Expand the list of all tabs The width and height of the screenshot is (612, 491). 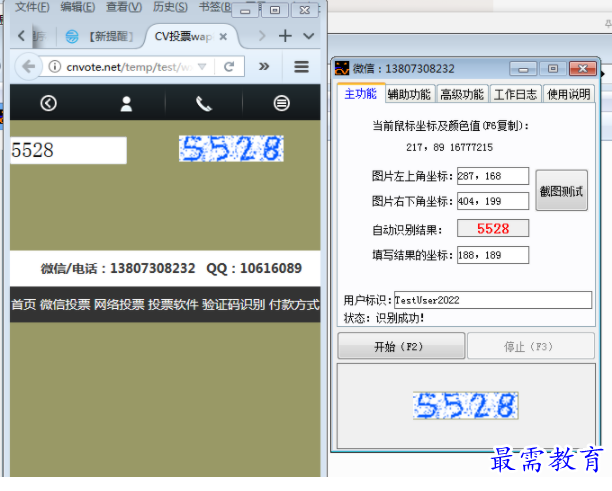pos(308,36)
